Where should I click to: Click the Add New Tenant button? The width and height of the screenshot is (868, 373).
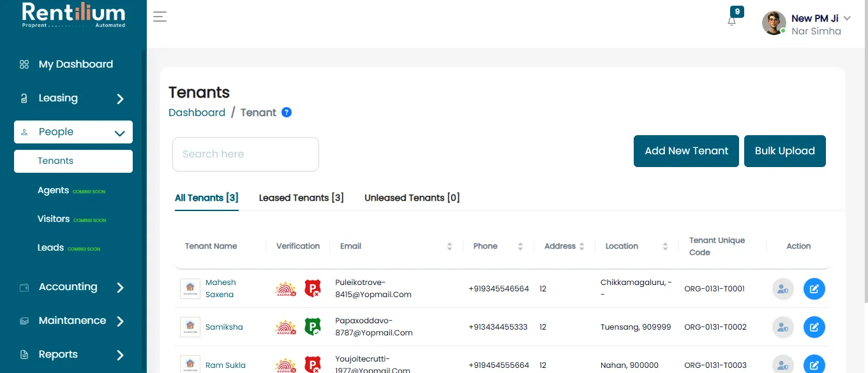pyautogui.click(x=686, y=151)
